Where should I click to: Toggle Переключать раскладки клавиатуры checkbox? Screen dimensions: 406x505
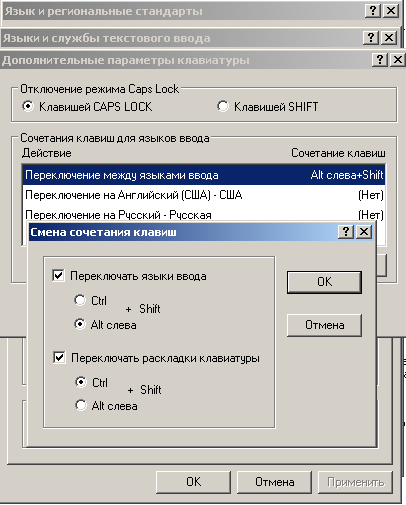pos(59,358)
